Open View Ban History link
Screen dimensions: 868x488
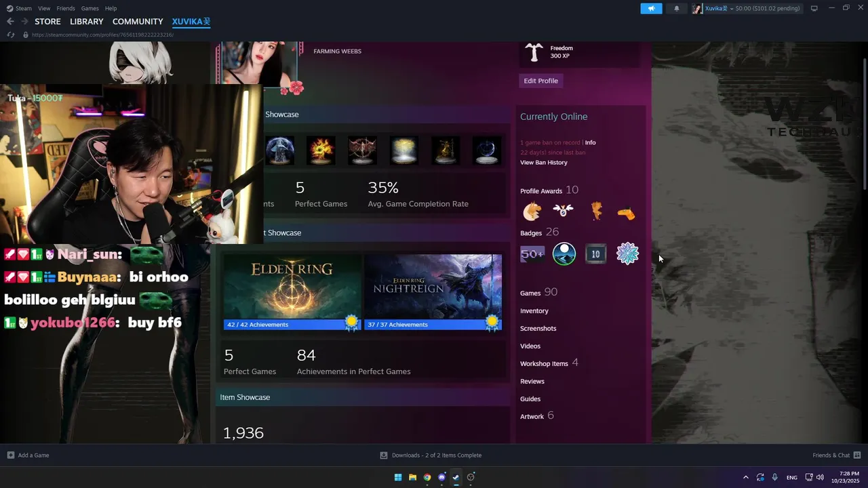[x=544, y=163]
